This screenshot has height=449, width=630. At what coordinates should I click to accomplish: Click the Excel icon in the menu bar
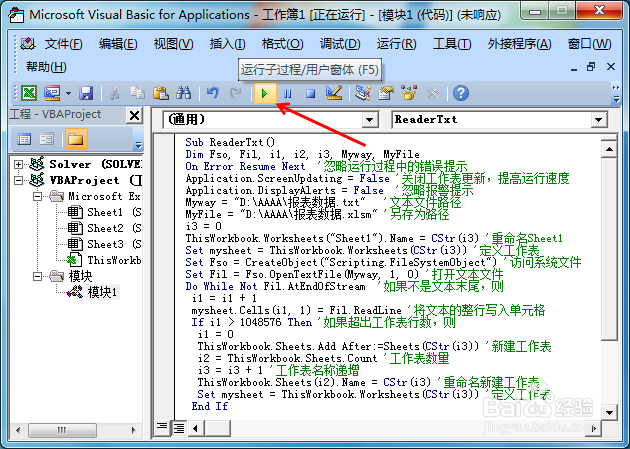tap(28, 43)
